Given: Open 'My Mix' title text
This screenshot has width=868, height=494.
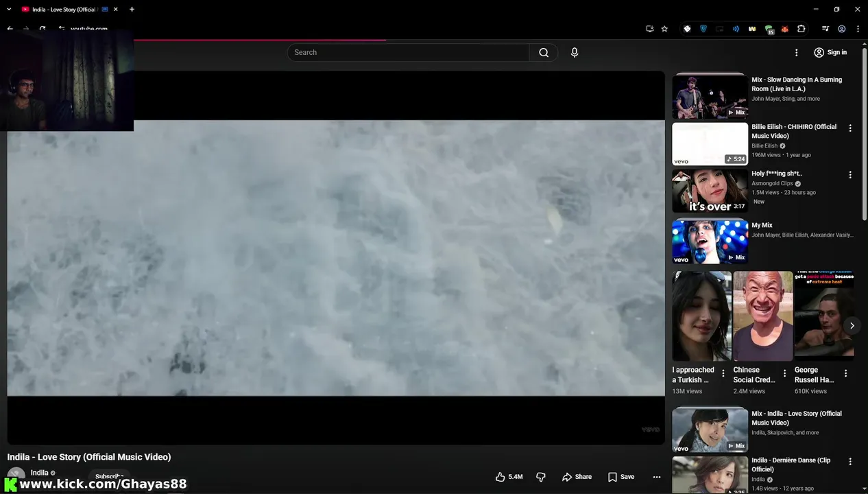Looking at the screenshot, I should coord(762,225).
